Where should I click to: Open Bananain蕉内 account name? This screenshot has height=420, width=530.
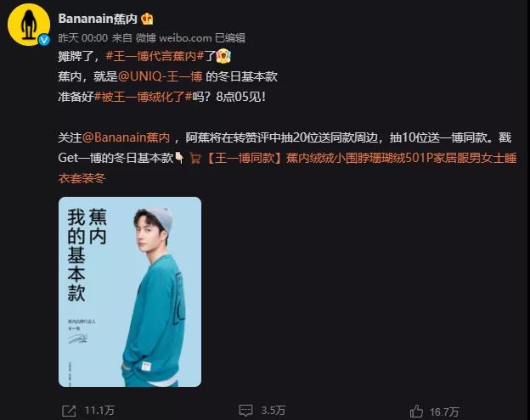(x=98, y=19)
